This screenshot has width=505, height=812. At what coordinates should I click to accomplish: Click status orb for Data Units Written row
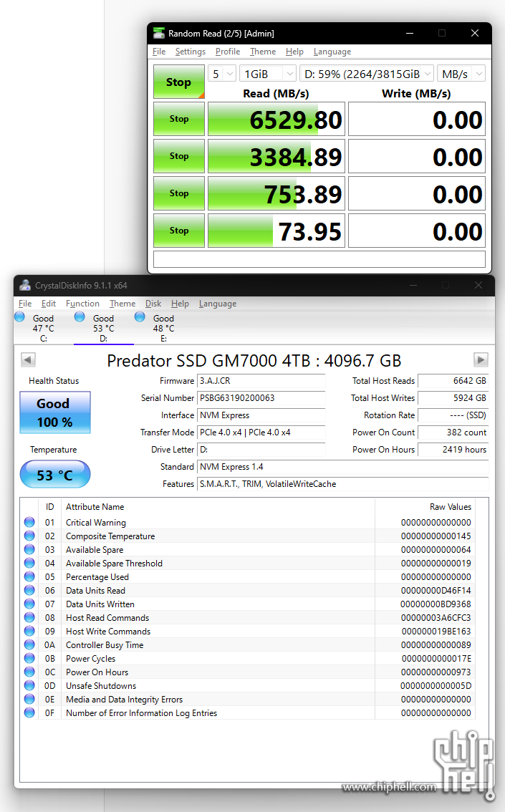coord(29,604)
